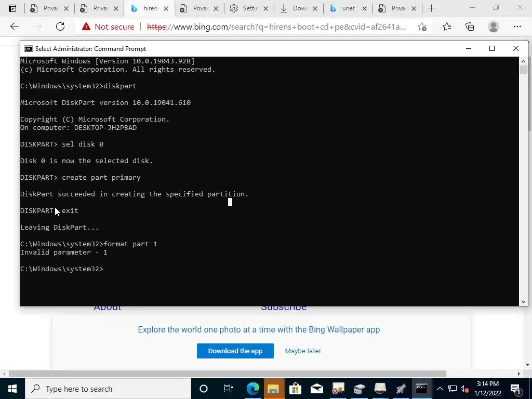The image size is (532, 399).
Task: Open the Windows Start menu
Action: tap(12, 389)
